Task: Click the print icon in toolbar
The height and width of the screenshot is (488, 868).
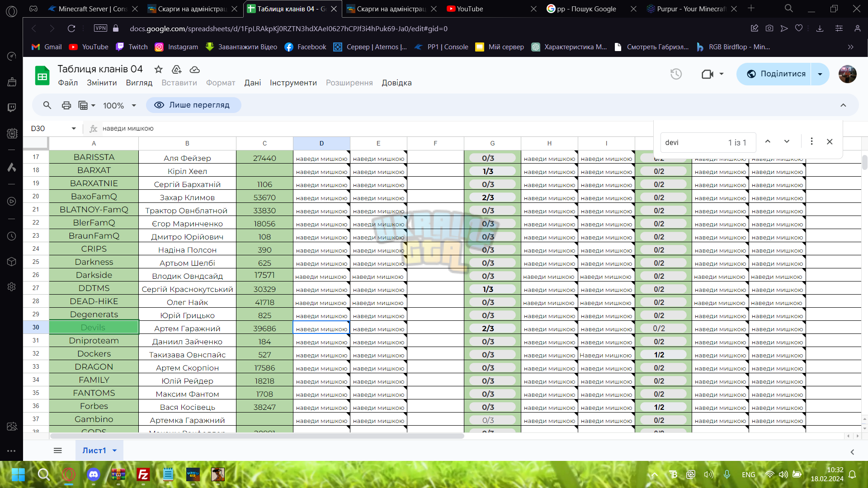Action: [x=66, y=105]
